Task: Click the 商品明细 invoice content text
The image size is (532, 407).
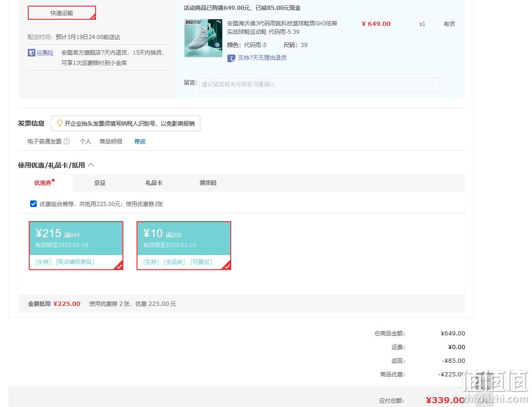Action: pyautogui.click(x=111, y=142)
